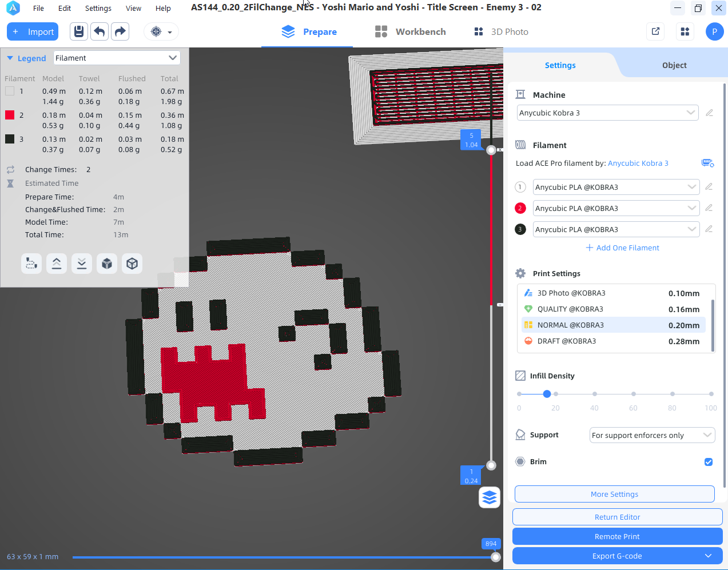The height and width of the screenshot is (570, 728).
Task: Switch to the 3D Photo tab
Action: click(x=501, y=31)
